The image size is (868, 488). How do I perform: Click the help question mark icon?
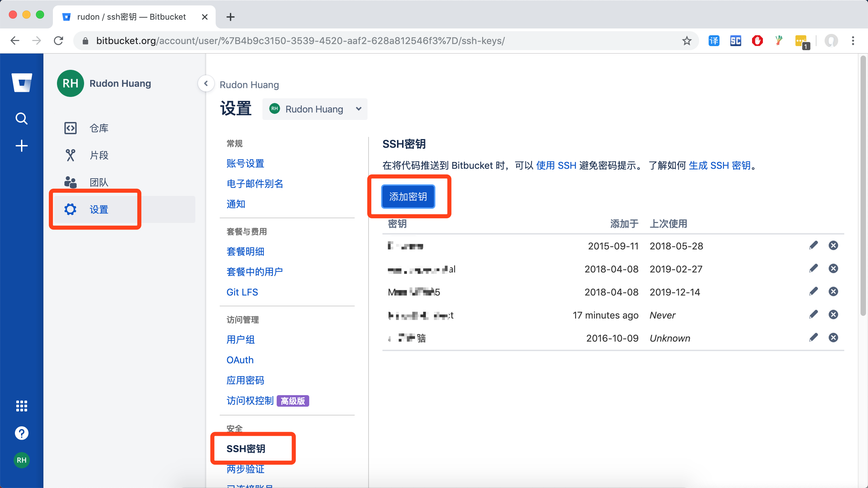coord(22,433)
